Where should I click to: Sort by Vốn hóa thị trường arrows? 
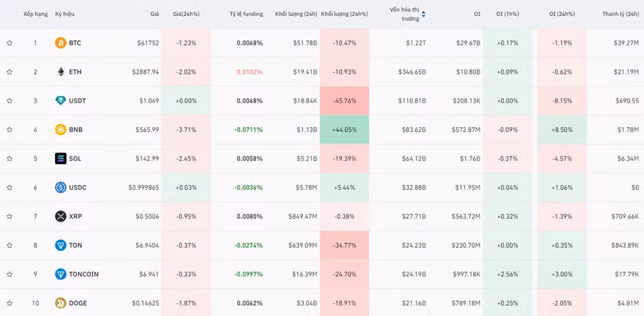pos(424,14)
